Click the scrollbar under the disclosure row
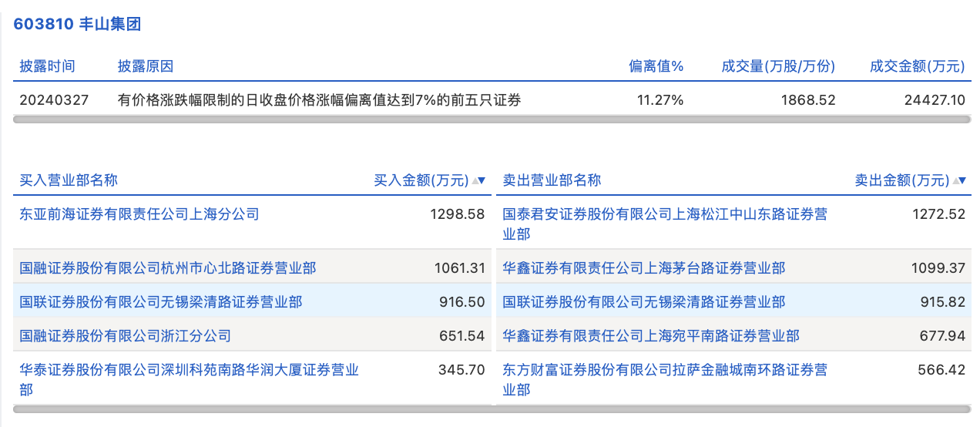Screen dimensions: 980x427 tap(492, 119)
